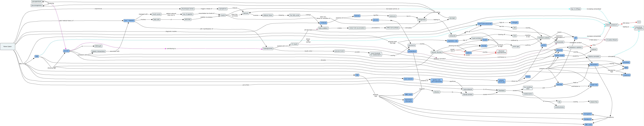Viewport: 644px width, 126px height.
Task: Select the intracellular K+ depletion node
Action: pos(639,28)
